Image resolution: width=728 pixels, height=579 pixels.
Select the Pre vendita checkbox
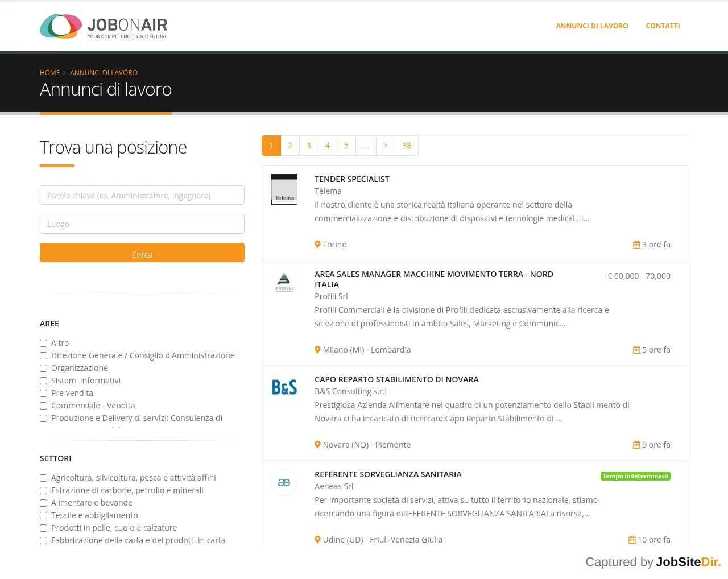click(43, 393)
